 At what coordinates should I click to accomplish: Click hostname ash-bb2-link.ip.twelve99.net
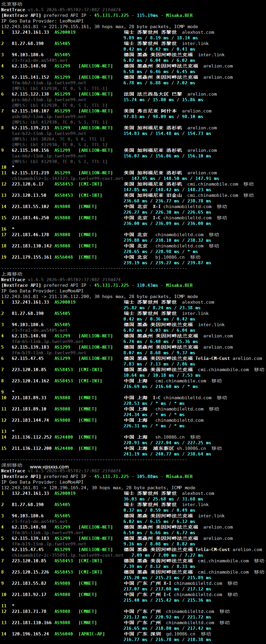point(49,117)
